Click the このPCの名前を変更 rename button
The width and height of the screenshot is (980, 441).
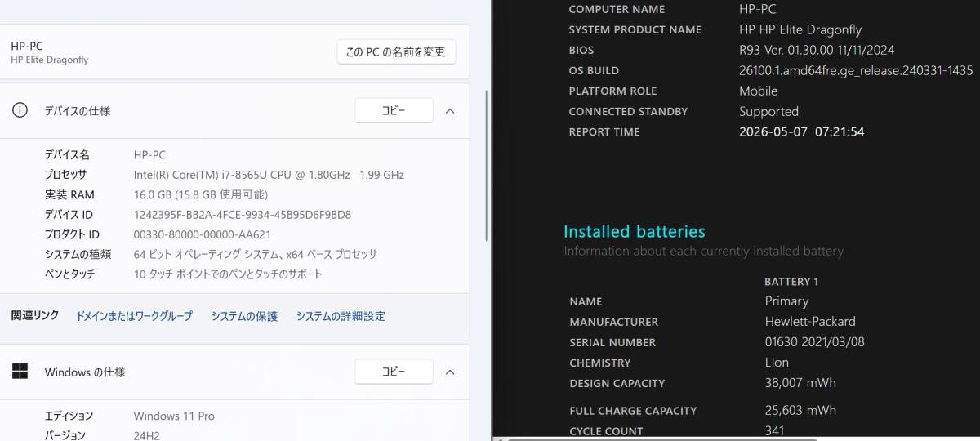pyautogui.click(x=396, y=51)
